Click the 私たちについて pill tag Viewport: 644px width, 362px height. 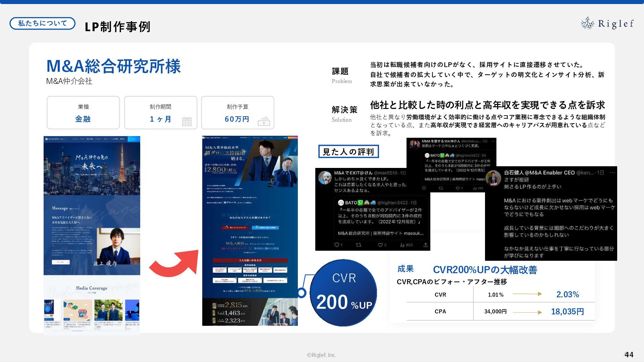coord(43,23)
